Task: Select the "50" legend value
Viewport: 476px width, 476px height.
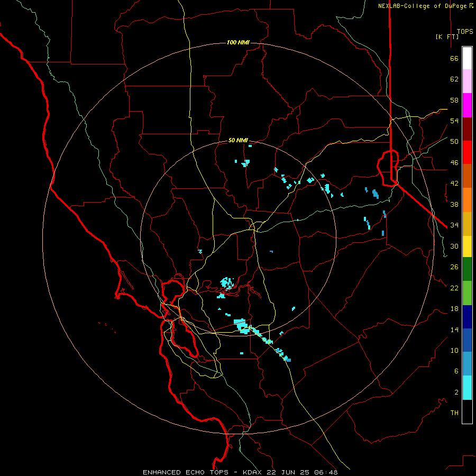Action: 454,142
